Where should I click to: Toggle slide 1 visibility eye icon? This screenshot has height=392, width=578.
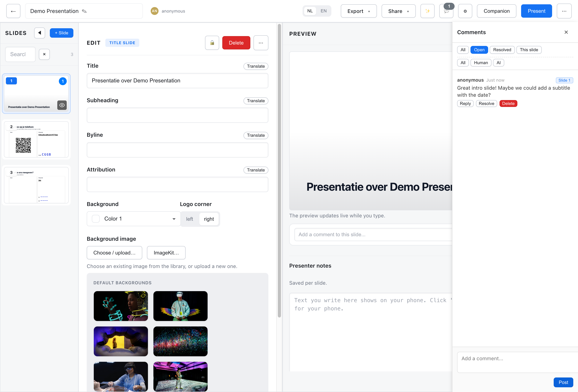[x=62, y=105]
